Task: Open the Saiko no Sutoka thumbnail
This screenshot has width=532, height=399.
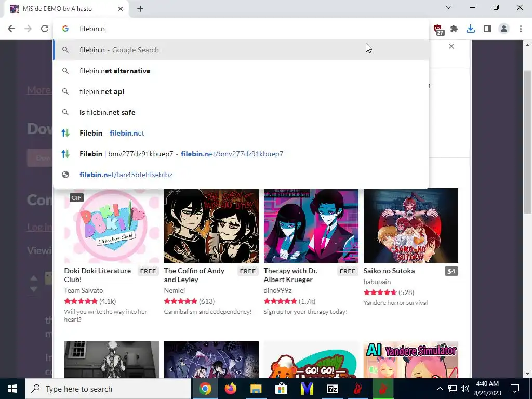Action: (411, 225)
